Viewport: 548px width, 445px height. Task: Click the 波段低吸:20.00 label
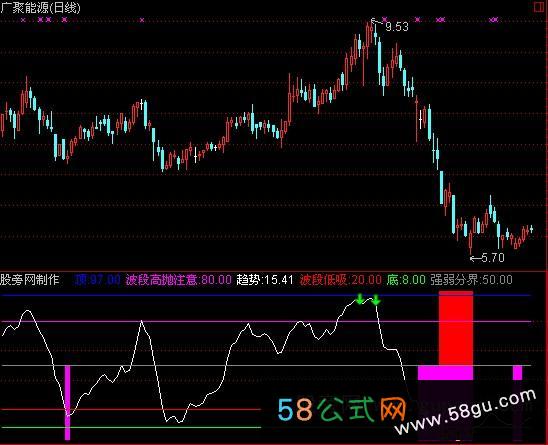coord(341,280)
